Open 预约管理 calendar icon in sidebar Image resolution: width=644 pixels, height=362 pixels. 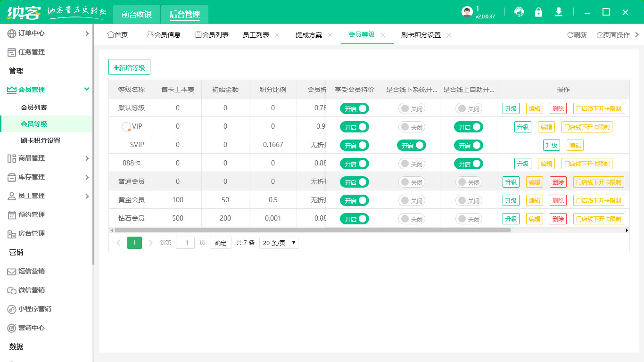tap(12, 215)
